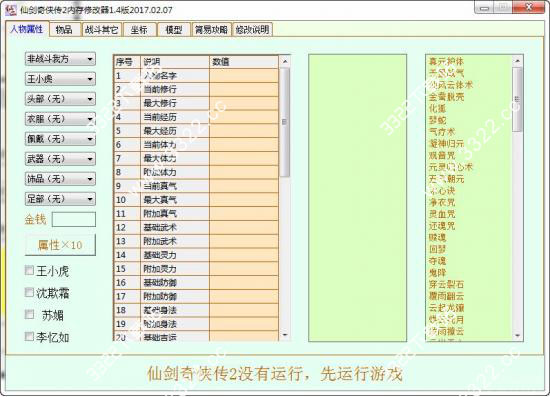Close the trainer window
The image size is (550, 397).
pos(529,7)
